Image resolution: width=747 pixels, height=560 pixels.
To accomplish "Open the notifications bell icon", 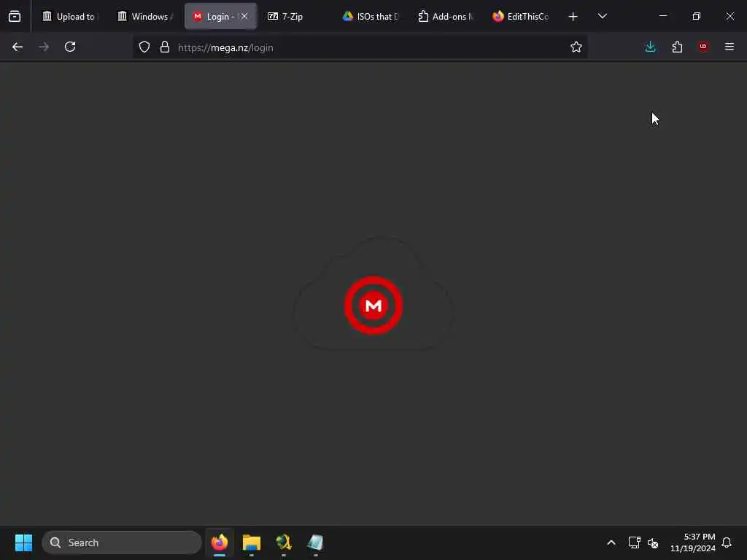I will (x=727, y=542).
